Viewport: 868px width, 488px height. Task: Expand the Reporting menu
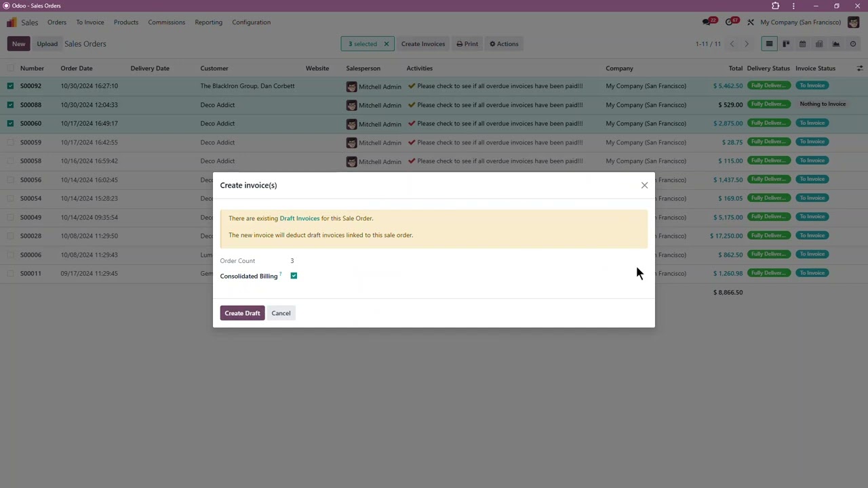(x=208, y=22)
